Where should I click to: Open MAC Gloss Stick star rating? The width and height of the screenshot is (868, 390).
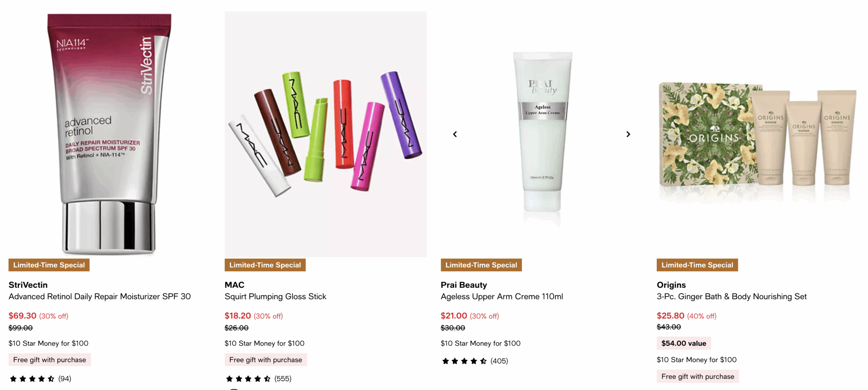click(x=258, y=378)
